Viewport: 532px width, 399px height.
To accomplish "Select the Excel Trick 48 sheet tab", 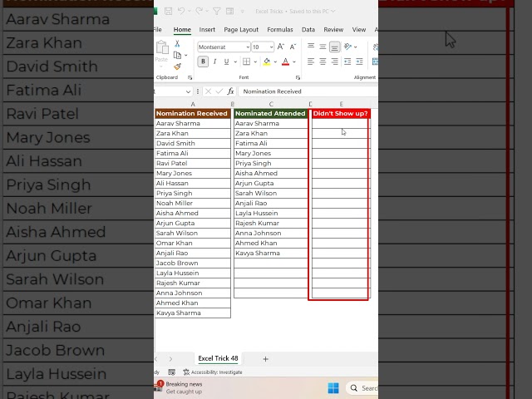I will (x=218, y=358).
